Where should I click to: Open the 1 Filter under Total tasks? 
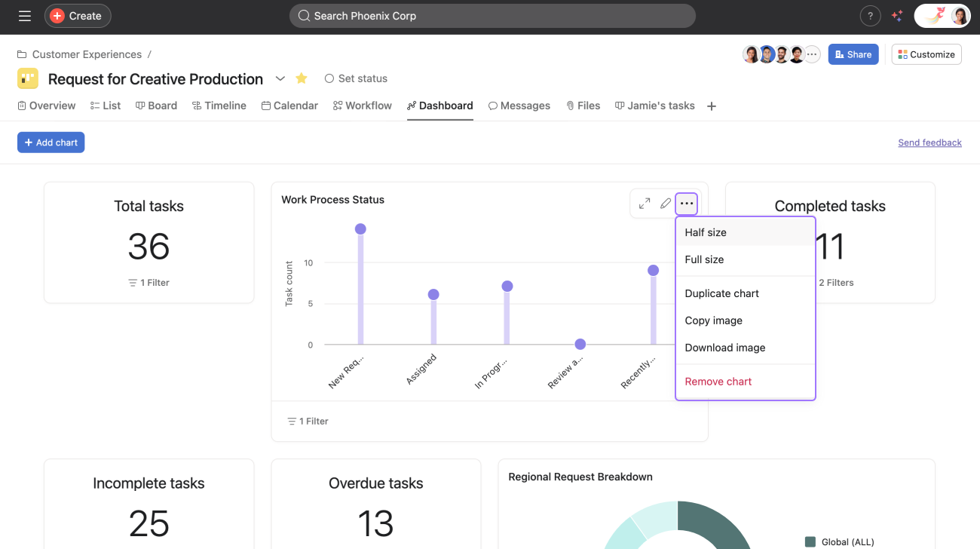click(x=149, y=283)
